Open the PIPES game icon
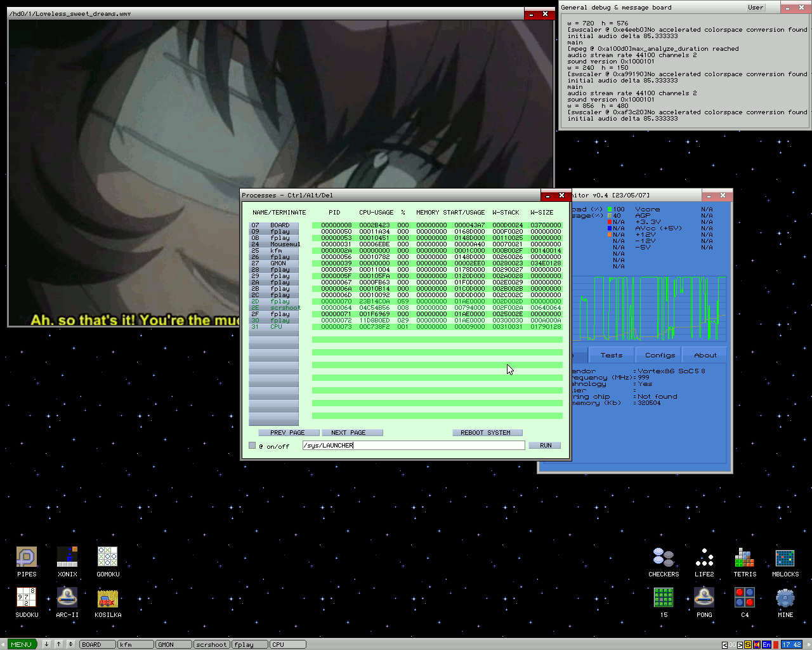The height and width of the screenshot is (650, 812). tap(27, 557)
